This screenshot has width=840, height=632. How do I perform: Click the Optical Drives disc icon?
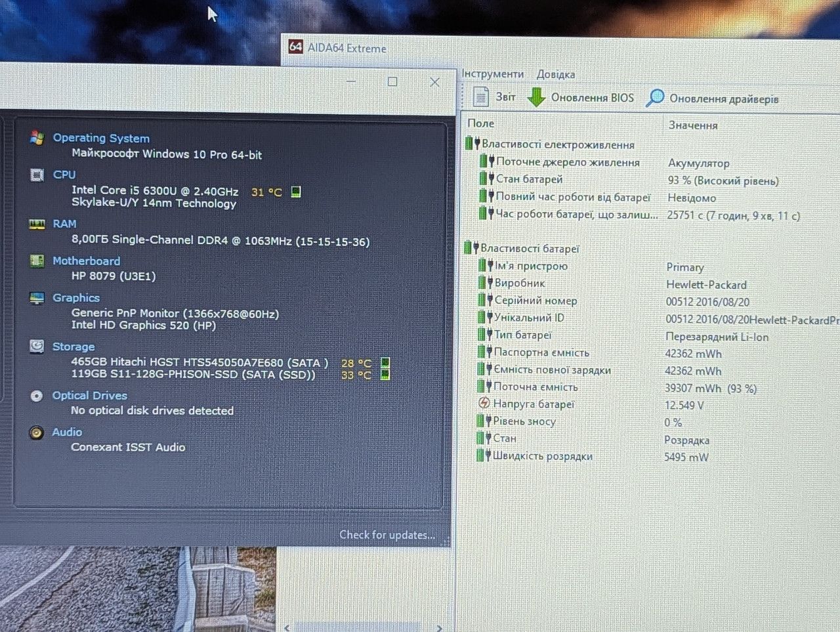tap(37, 396)
